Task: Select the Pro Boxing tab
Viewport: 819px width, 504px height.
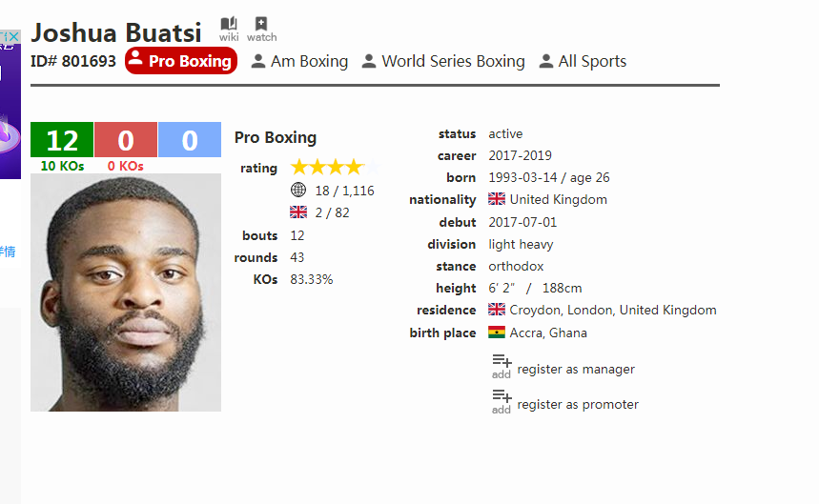Action: (181, 61)
